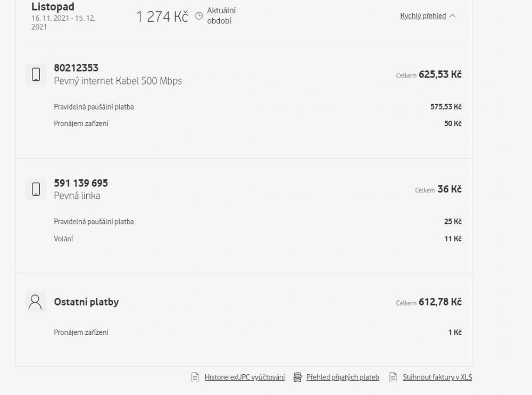Click the phone icon beside 591 139 695
This screenshot has height=395, width=532.
[x=36, y=189]
